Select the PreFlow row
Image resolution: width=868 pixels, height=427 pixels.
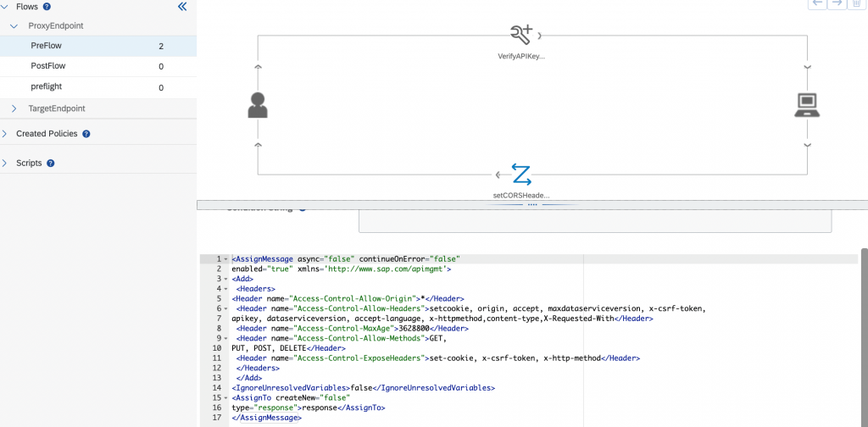coord(98,46)
